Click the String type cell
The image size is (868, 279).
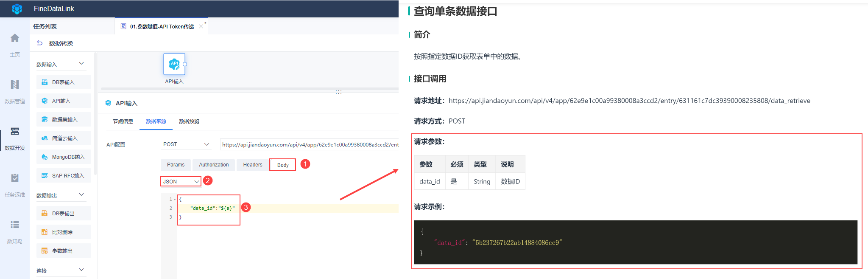tap(482, 181)
